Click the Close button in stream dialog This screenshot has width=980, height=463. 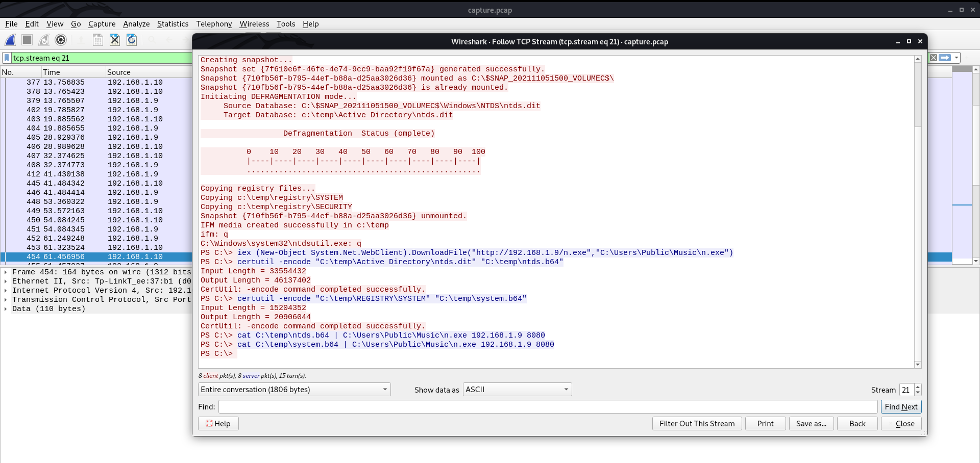901,423
